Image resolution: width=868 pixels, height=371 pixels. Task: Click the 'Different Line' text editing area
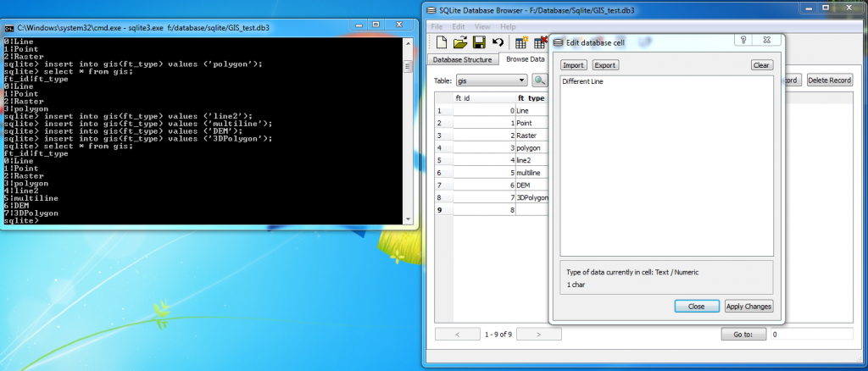[x=666, y=166]
